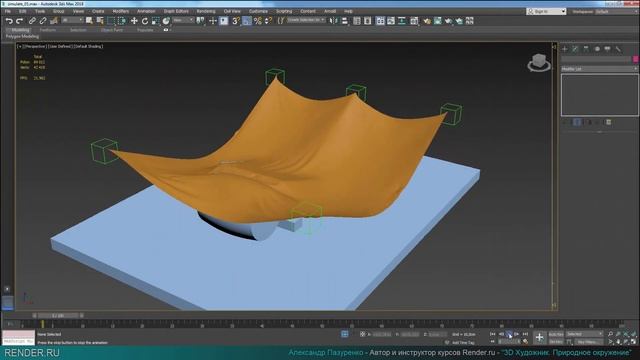Open the Modifiers menu
This screenshot has width=640, height=360.
click(120, 11)
